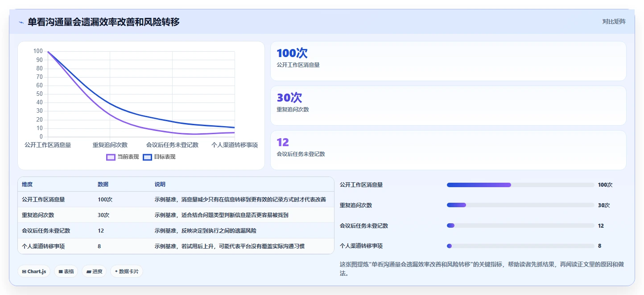Click the 8 value right of the progress bar
The height and width of the screenshot is (295, 644).
(x=600, y=246)
